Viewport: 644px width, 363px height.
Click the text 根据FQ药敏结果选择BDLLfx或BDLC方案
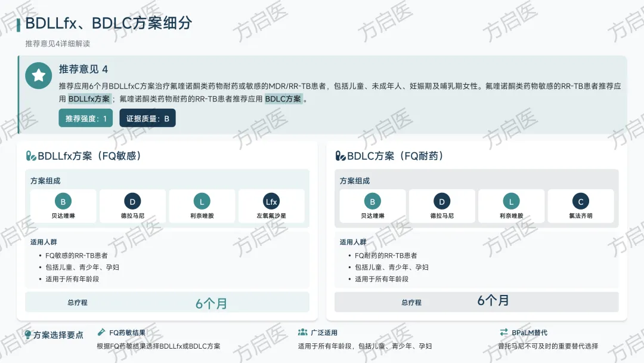tap(159, 346)
